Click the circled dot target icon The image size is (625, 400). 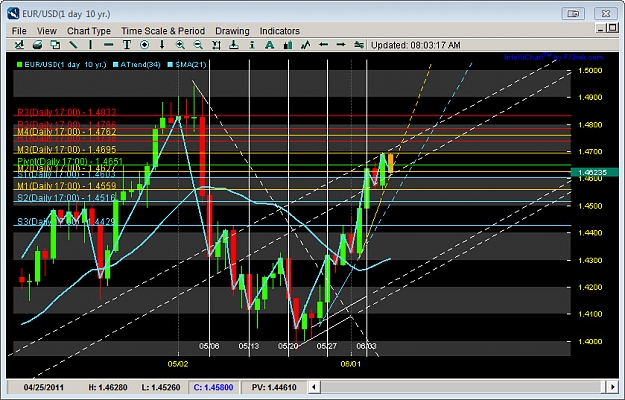coord(144,45)
